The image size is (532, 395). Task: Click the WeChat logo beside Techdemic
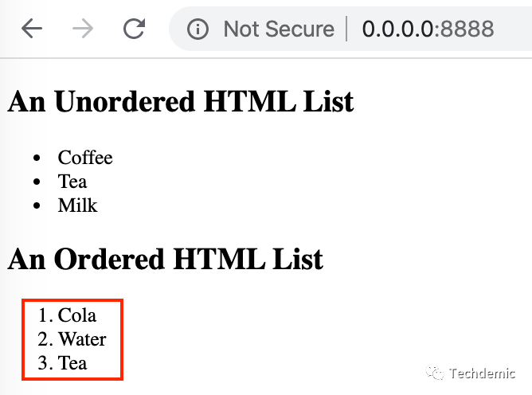tap(435, 373)
